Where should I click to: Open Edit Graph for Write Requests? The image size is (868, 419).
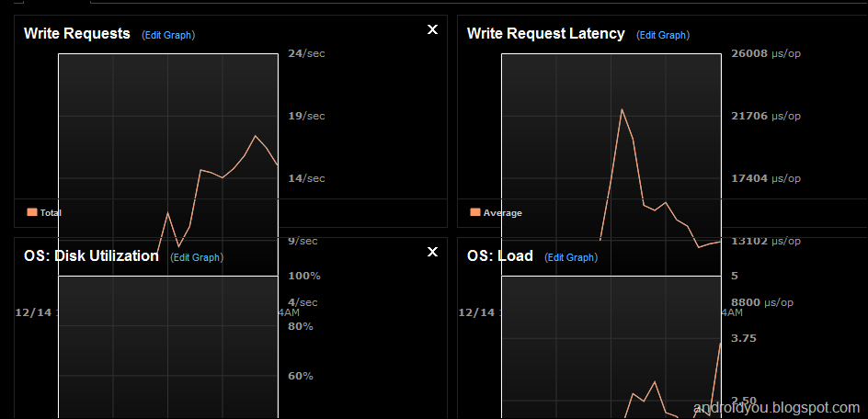click(x=168, y=35)
